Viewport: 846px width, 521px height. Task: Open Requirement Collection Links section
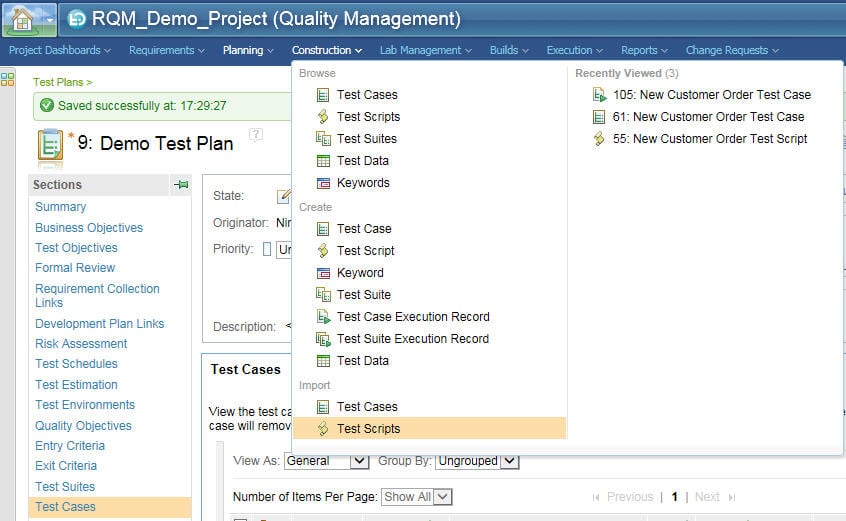[x=97, y=296]
